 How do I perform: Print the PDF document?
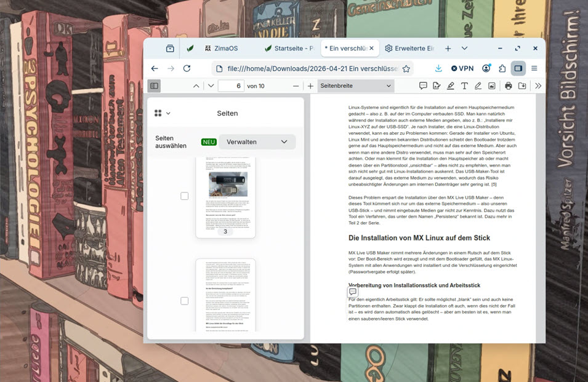click(x=509, y=86)
